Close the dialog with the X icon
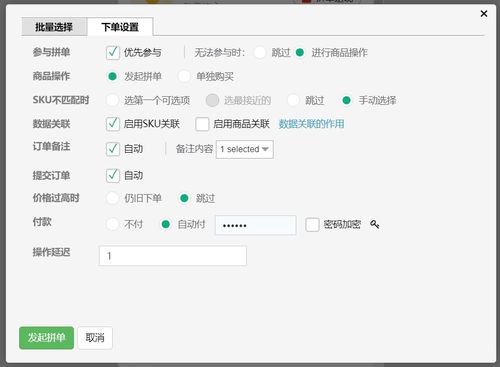 pos(484,14)
